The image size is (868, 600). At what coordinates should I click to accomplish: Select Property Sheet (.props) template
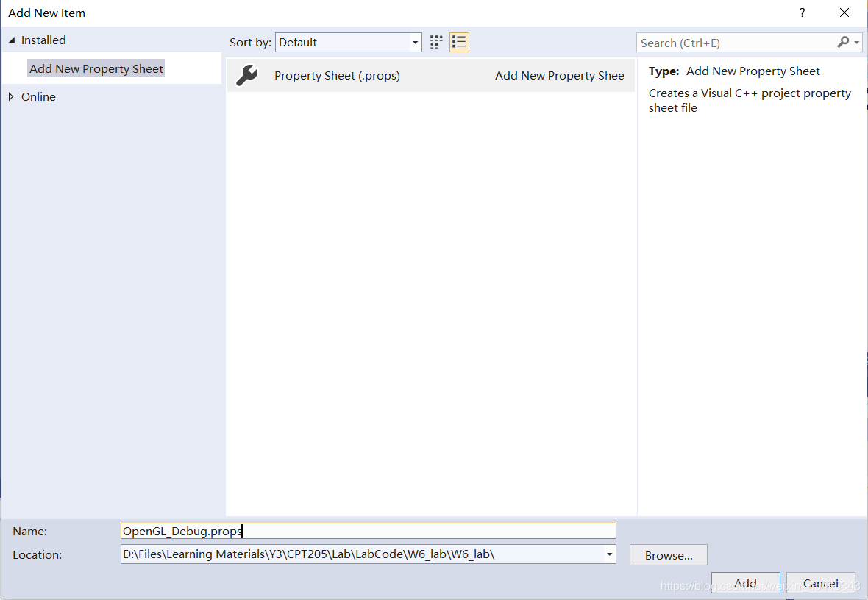[430, 75]
